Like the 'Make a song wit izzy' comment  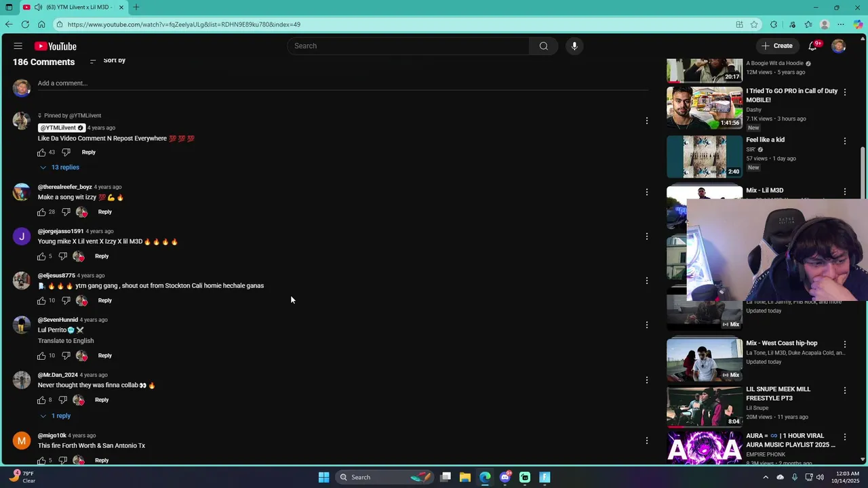pos(42,212)
